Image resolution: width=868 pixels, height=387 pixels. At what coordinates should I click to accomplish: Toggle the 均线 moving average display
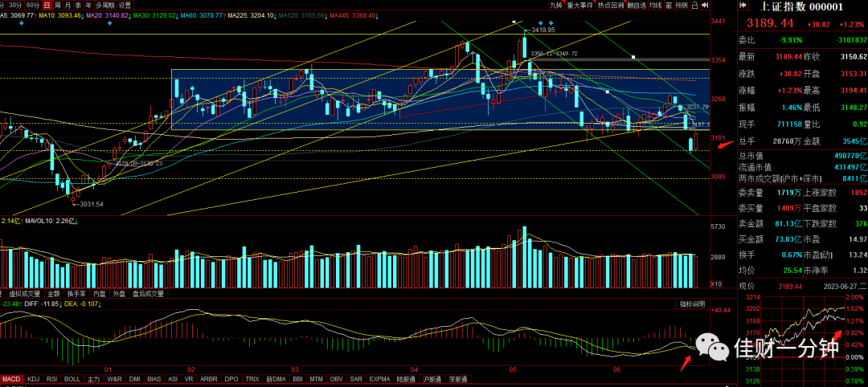coord(656,5)
